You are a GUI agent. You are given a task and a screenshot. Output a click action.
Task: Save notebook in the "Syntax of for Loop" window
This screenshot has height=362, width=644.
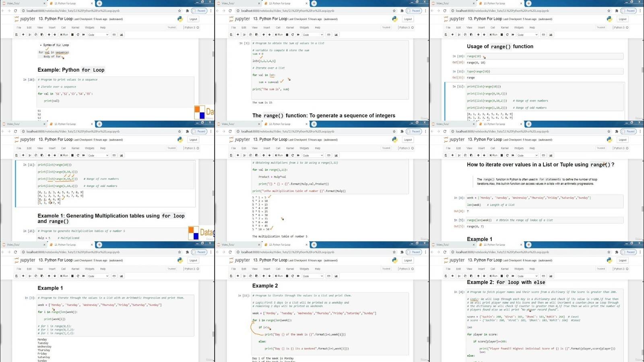coord(17,35)
